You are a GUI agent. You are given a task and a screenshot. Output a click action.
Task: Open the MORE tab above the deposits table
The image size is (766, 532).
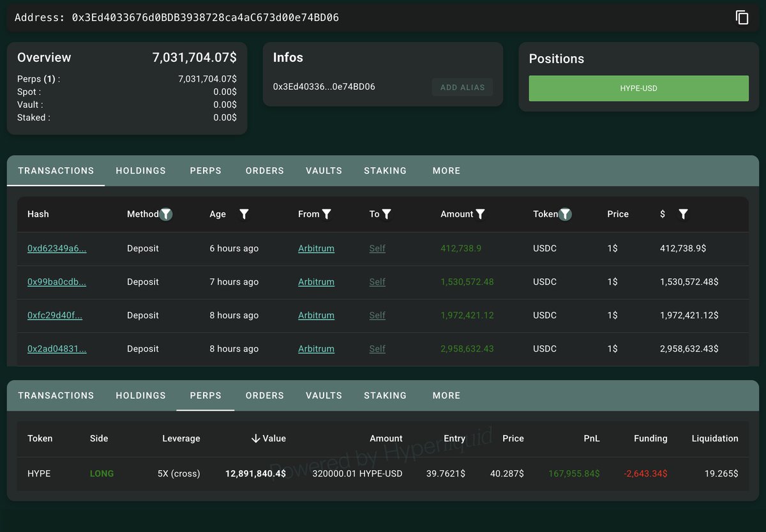[x=446, y=171]
